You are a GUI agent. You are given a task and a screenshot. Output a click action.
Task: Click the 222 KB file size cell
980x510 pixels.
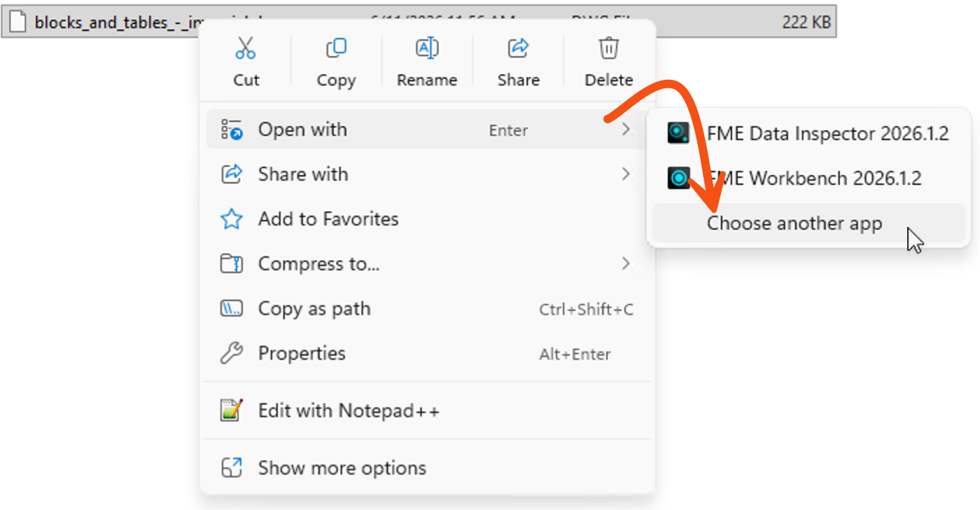(806, 22)
